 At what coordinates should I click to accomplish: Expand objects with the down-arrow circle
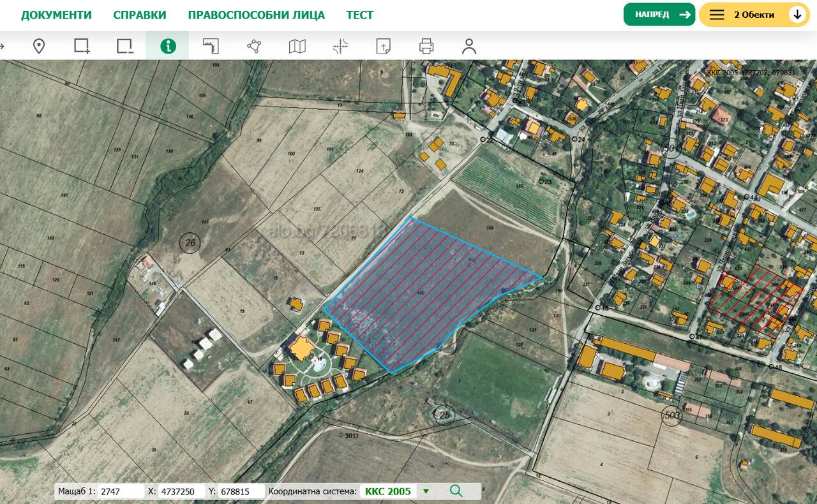coord(797,15)
